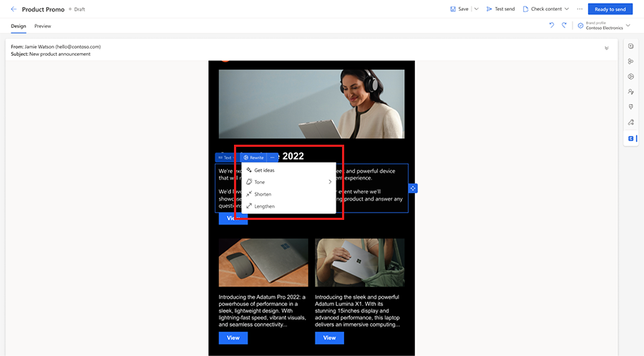Open the first icon in right sidebar
Viewport: 644px width, 356px height.
[x=631, y=46]
